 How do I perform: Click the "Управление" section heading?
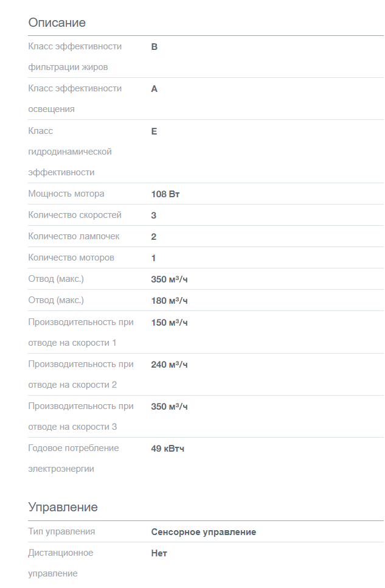click(63, 508)
